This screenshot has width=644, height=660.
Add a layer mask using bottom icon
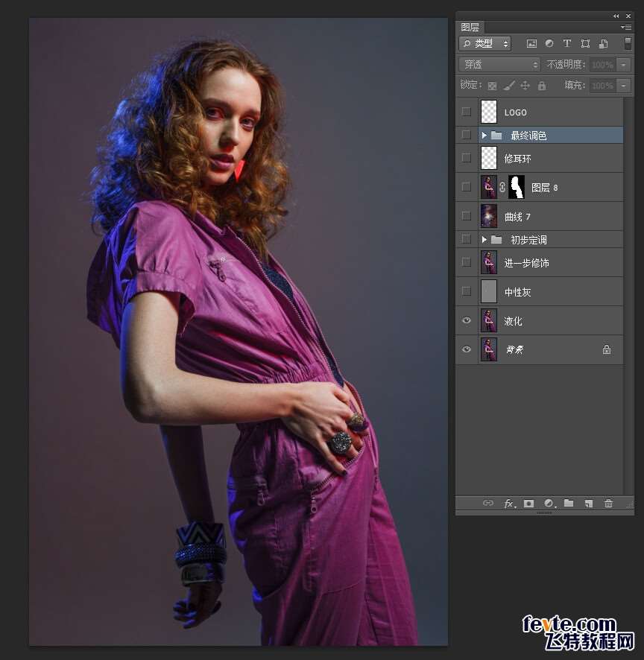(x=528, y=504)
